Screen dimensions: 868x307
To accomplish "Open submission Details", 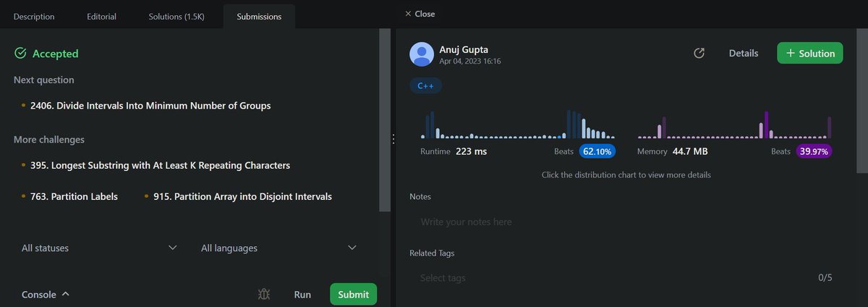I will pyautogui.click(x=744, y=54).
